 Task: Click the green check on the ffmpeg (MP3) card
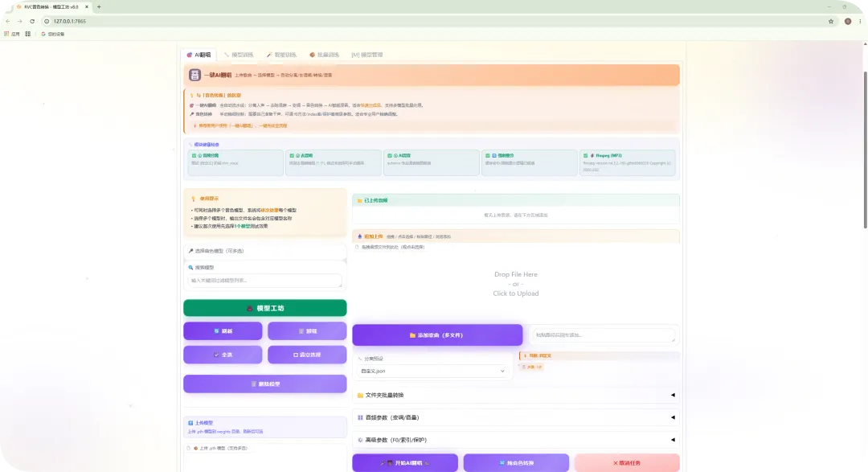(x=586, y=156)
